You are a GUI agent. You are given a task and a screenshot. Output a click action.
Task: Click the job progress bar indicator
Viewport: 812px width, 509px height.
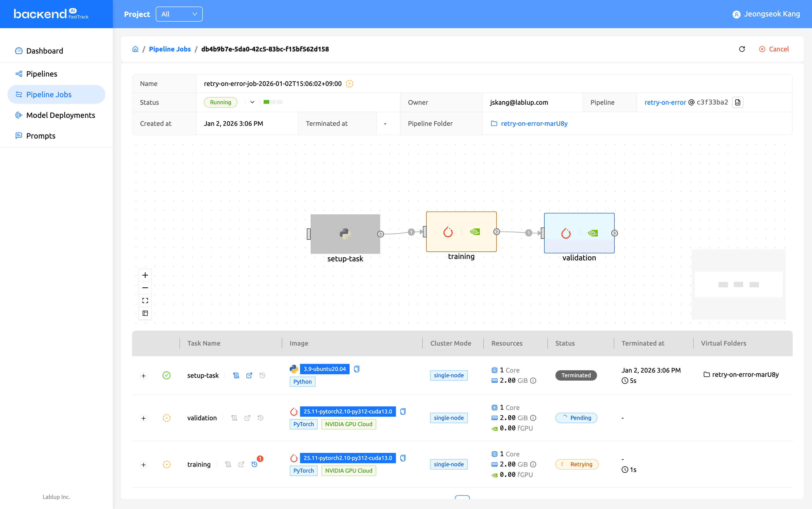[273, 102]
